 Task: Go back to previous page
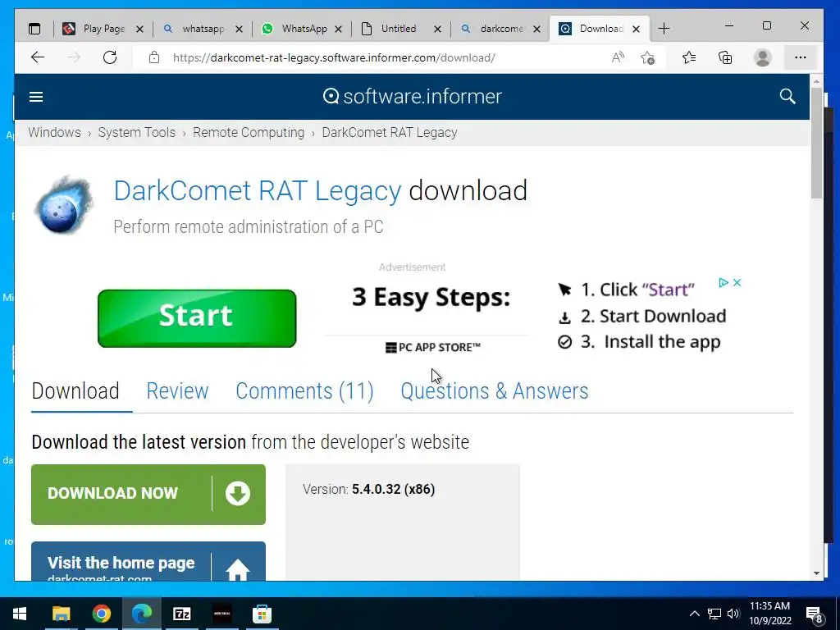[38, 57]
